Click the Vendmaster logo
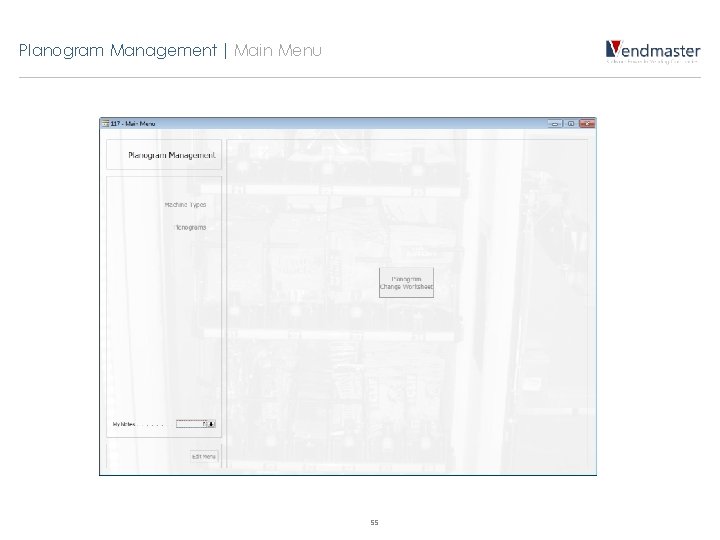 (652, 51)
